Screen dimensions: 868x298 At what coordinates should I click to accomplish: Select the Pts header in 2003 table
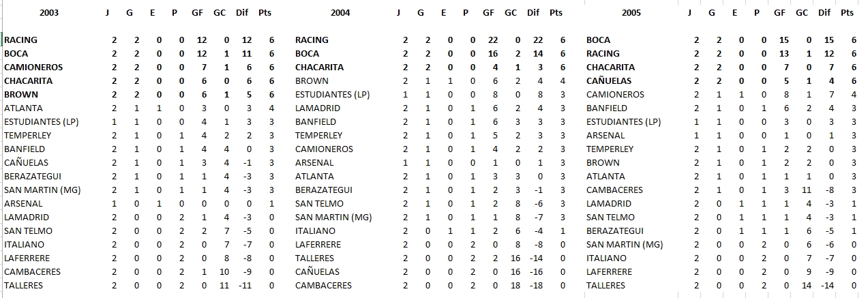[266, 12]
